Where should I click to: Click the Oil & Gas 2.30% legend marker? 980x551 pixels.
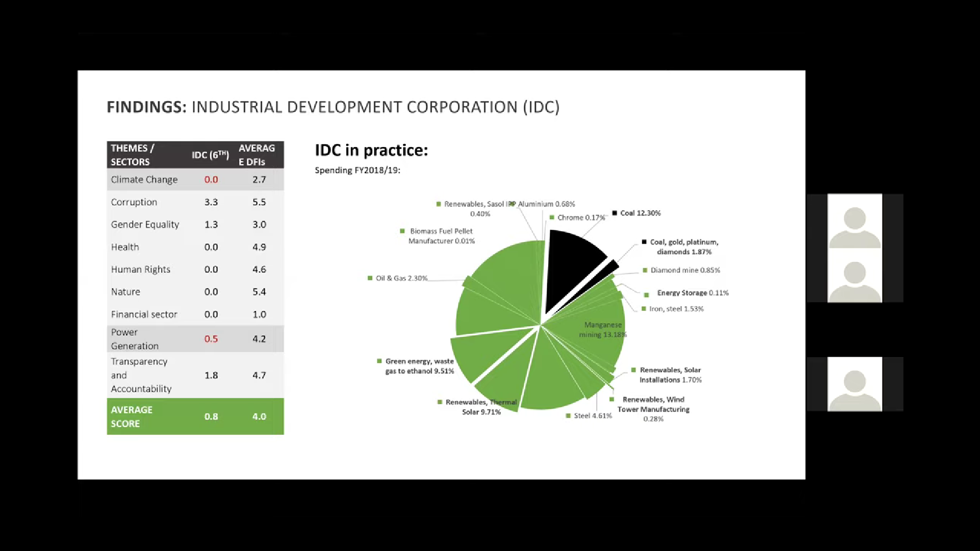370,278
